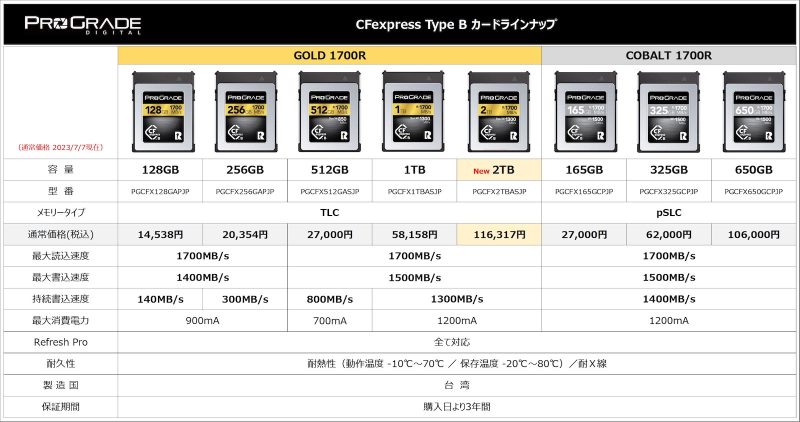
Task: Click the 購入日より3年間 warranty cell
Action: 457,407
